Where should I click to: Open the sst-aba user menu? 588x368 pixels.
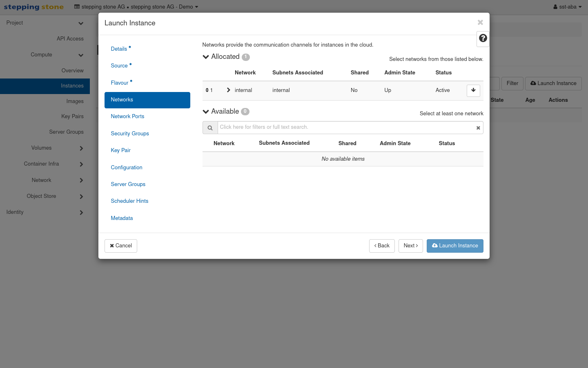pyautogui.click(x=568, y=7)
